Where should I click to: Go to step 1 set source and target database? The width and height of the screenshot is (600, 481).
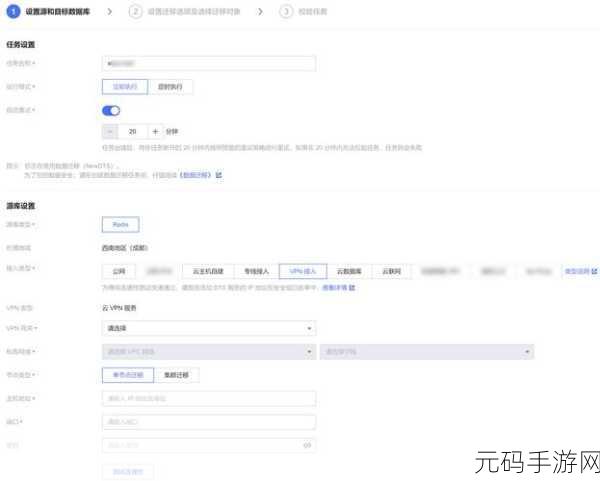(x=48, y=11)
